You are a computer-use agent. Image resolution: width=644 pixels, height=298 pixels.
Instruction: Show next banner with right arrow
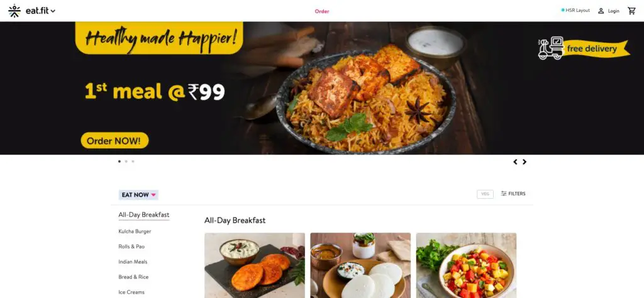click(x=525, y=162)
